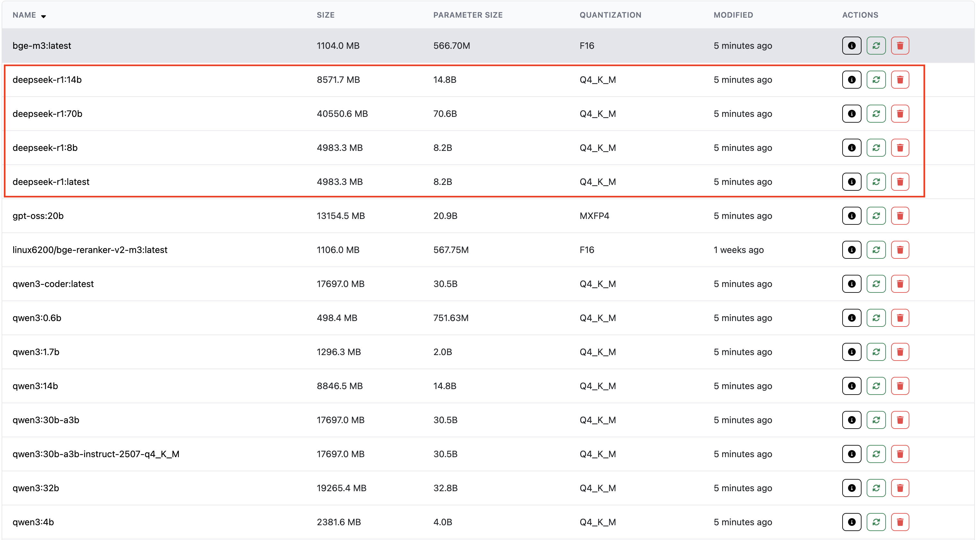Show info for deepseek-r1:14b
The width and height of the screenshot is (980, 540).
(x=852, y=80)
